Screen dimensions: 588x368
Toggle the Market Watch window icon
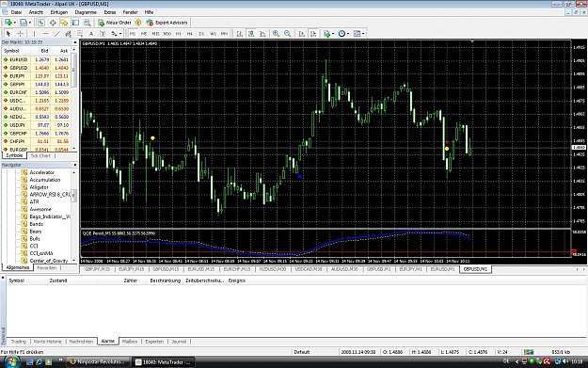tap(40, 23)
